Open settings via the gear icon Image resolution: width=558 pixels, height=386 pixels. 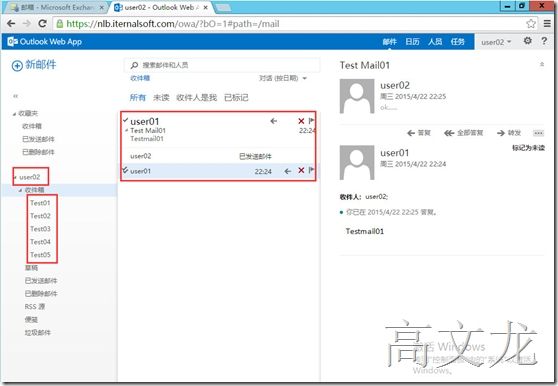(528, 41)
